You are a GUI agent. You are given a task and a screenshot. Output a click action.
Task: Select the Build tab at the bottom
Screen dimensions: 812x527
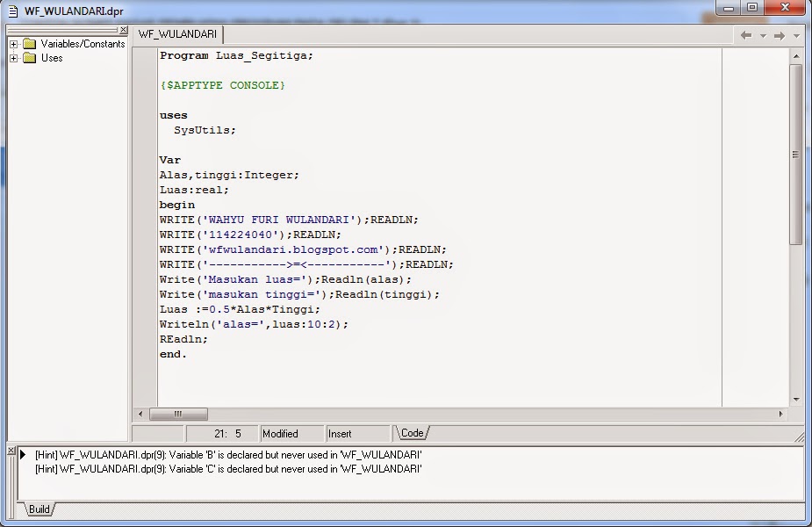click(37, 509)
